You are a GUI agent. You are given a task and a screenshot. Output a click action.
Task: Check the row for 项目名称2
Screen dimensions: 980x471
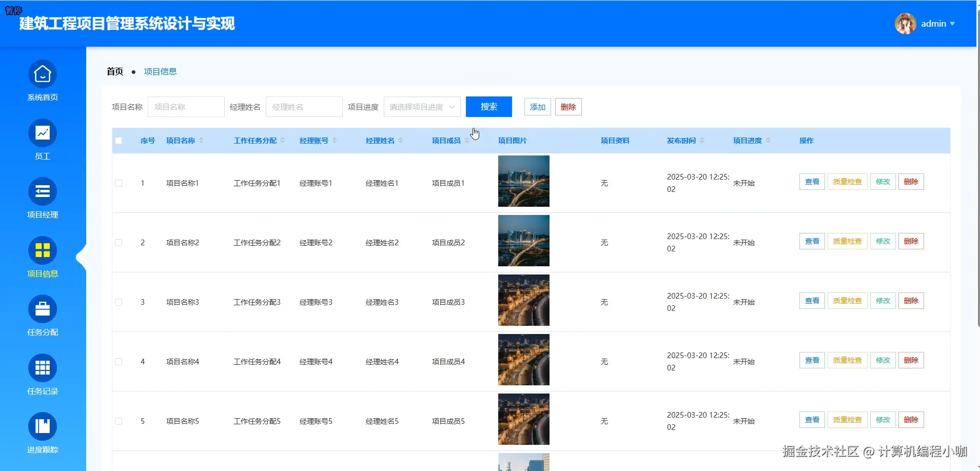[119, 243]
